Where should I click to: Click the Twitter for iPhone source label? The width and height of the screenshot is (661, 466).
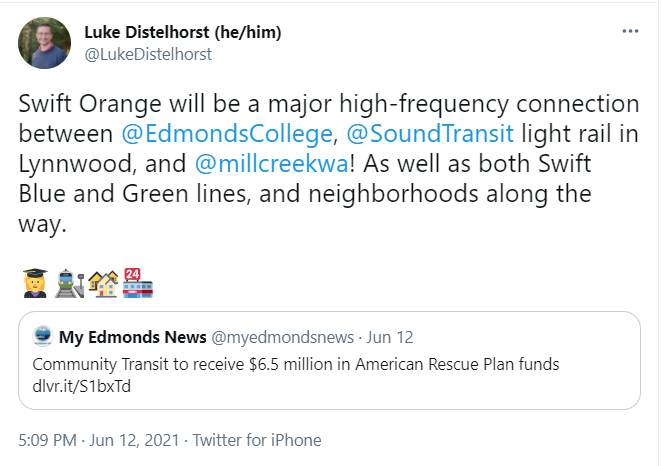click(257, 440)
